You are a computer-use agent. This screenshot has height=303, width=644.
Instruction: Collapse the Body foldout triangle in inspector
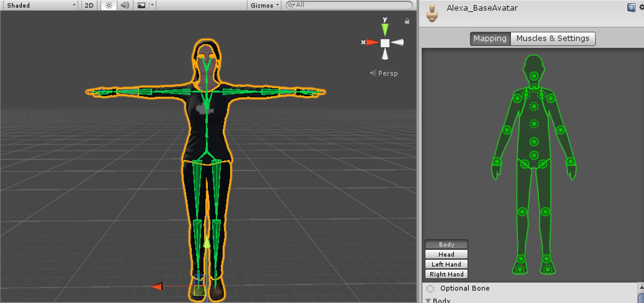pyautogui.click(x=428, y=300)
